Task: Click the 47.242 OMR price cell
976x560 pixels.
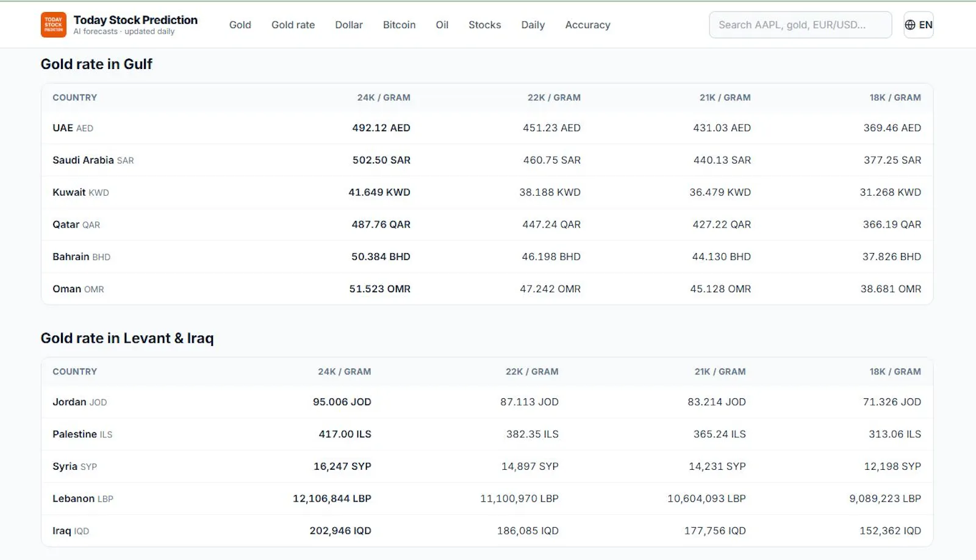Action: pyautogui.click(x=550, y=289)
